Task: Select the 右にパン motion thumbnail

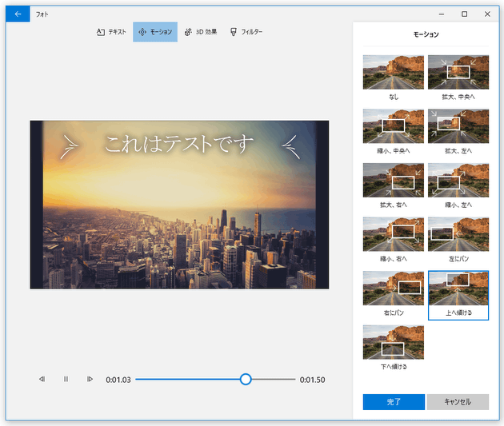Action: [x=394, y=288]
